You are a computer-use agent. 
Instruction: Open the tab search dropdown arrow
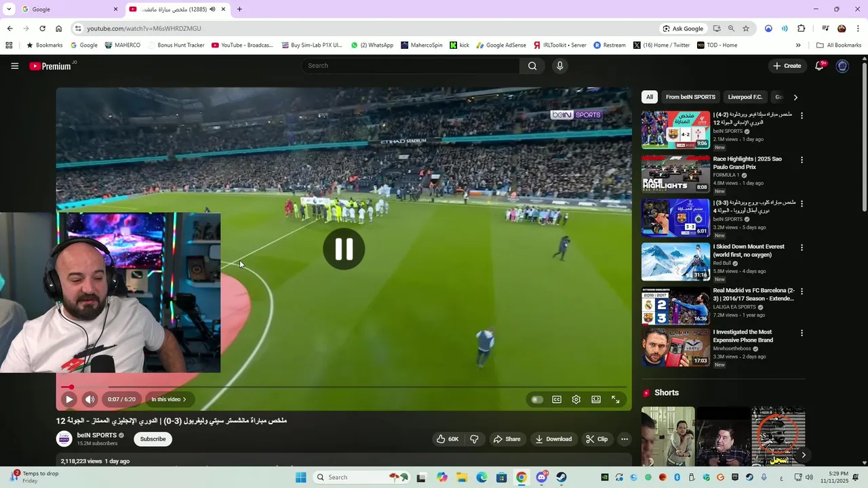(x=9, y=9)
